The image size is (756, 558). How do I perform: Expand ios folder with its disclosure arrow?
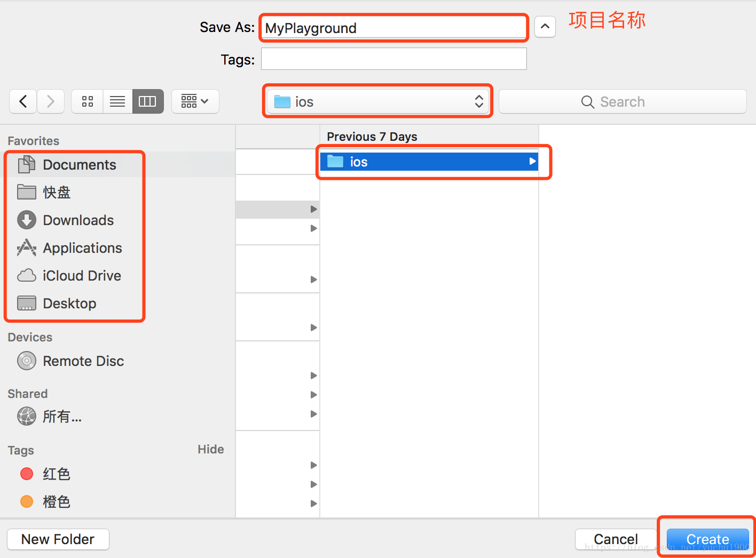click(x=532, y=161)
